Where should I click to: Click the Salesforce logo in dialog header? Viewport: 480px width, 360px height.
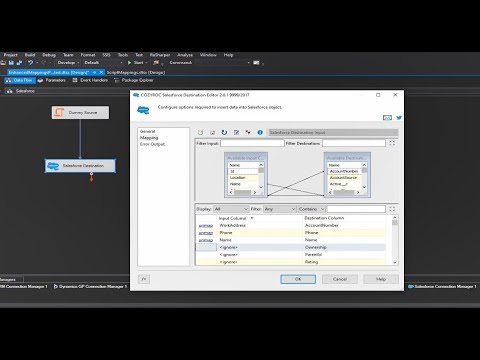(143, 110)
